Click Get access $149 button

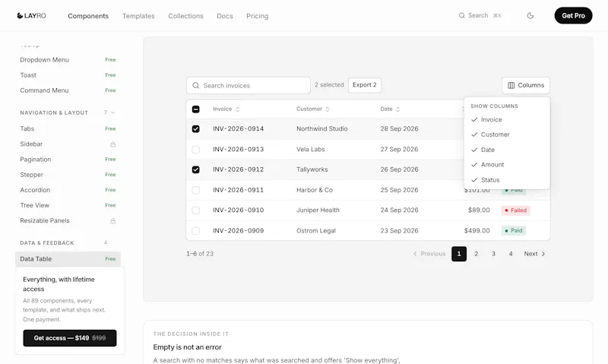pyautogui.click(x=70, y=338)
